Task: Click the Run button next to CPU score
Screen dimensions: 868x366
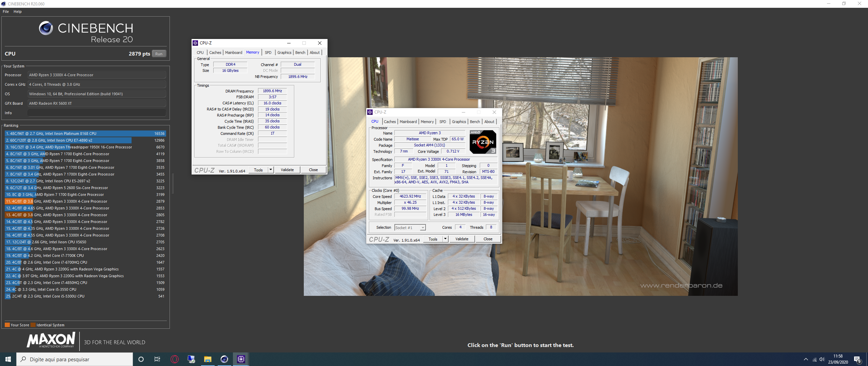Action: pyautogui.click(x=159, y=54)
